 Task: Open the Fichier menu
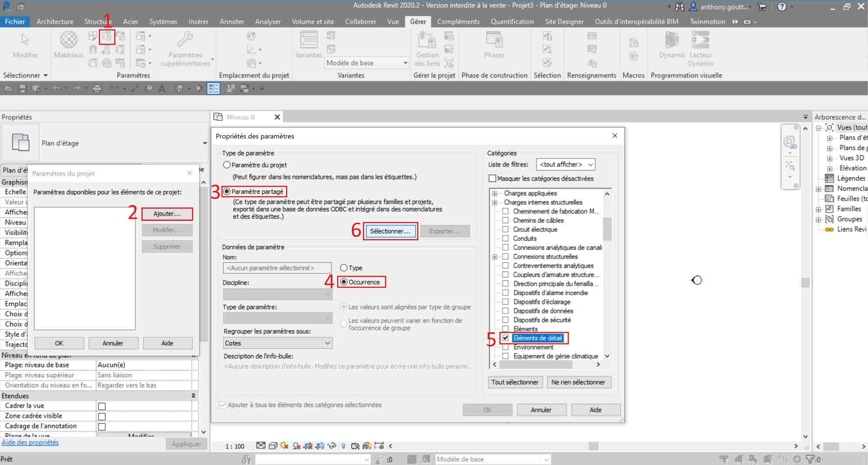pyautogui.click(x=15, y=21)
